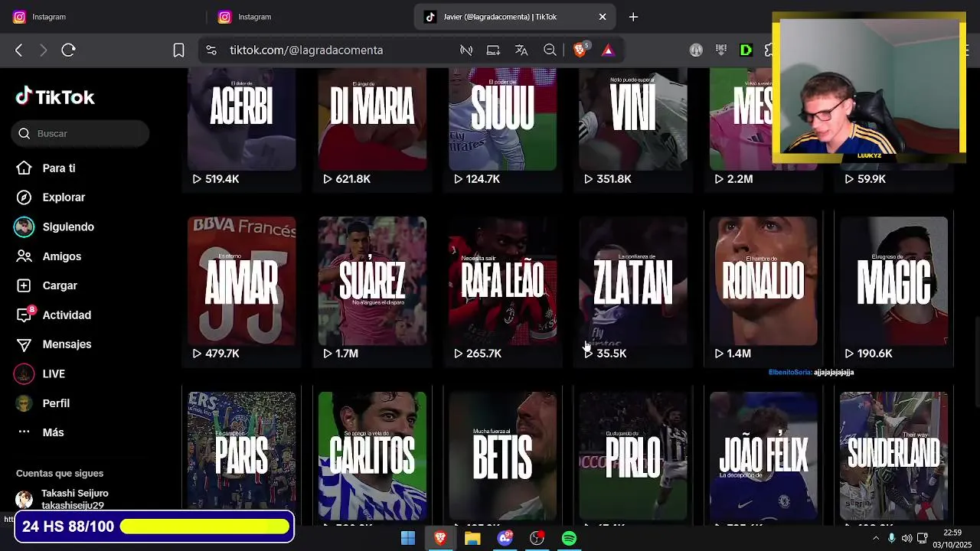The height and width of the screenshot is (551, 980).
Task: Click the 1.7M view count
Action: [x=341, y=354]
